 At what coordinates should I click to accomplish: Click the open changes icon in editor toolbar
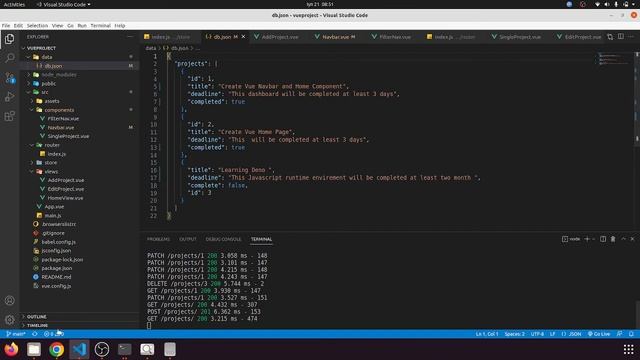click(x=610, y=37)
